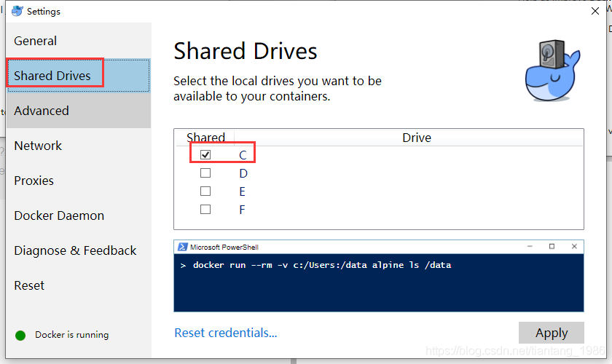Open the General settings tab
612x364 pixels.
click(x=36, y=41)
